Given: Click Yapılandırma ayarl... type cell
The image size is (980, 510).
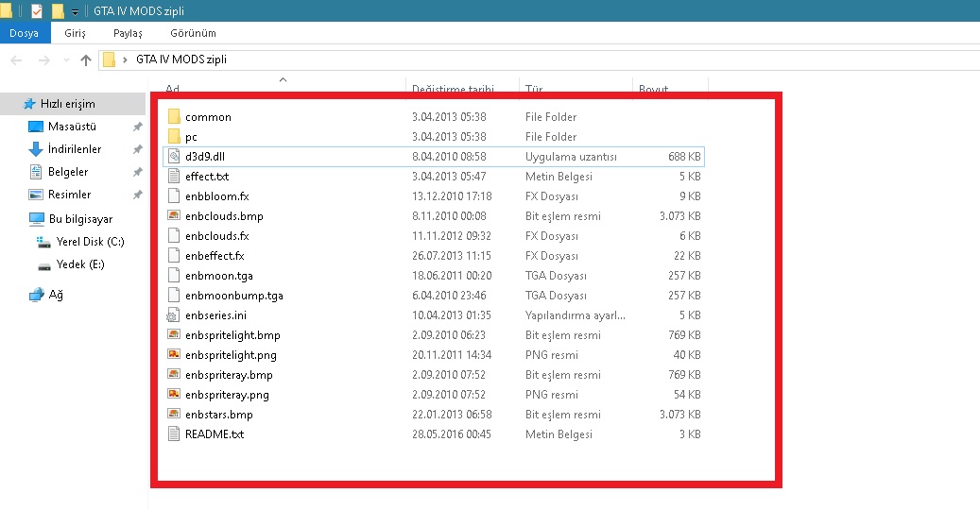Looking at the screenshot, I should point(576,315).
